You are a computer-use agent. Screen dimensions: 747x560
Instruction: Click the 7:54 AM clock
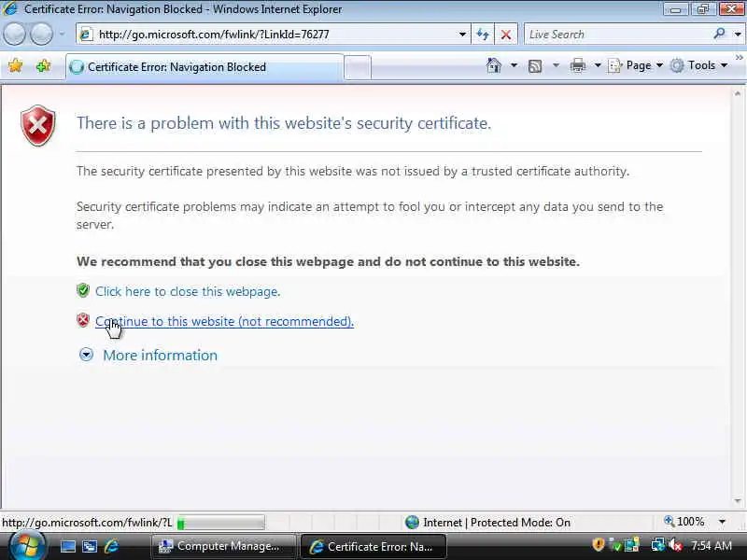point(712,546)
